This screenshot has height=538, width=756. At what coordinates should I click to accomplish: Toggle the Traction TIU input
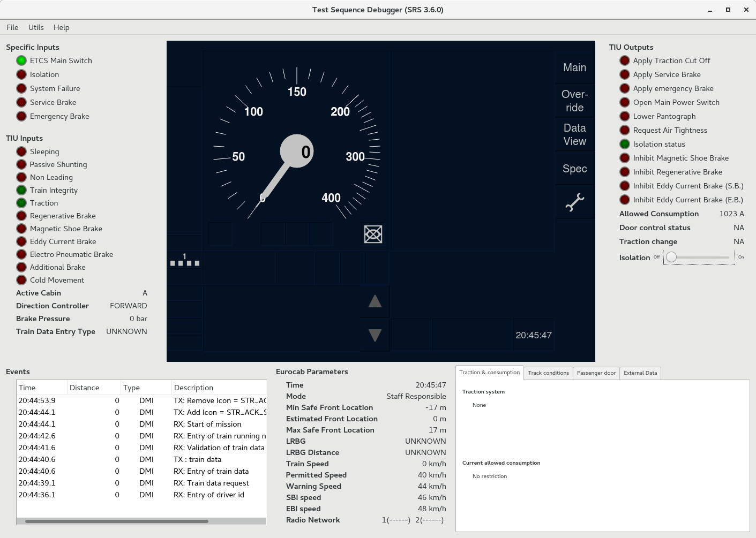coord(21,203)
